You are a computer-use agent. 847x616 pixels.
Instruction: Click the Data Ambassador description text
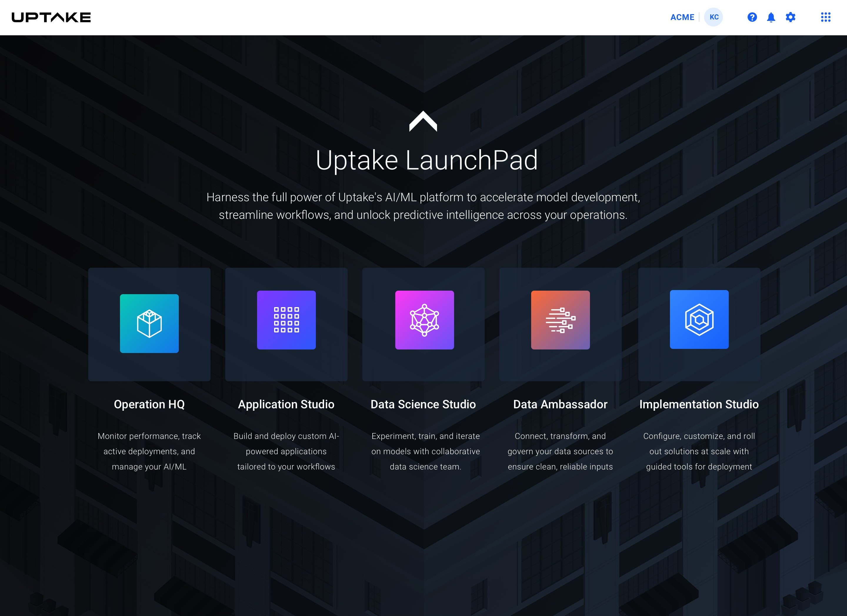point(560,451)
